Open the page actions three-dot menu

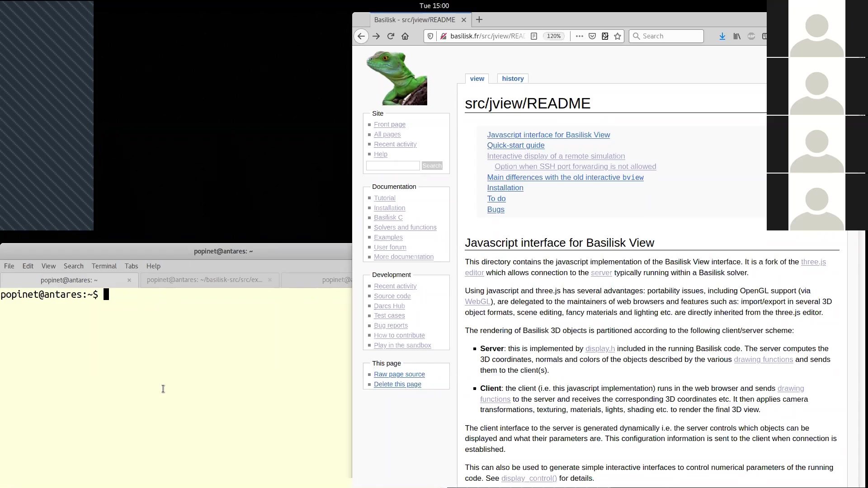pos(579,36)
